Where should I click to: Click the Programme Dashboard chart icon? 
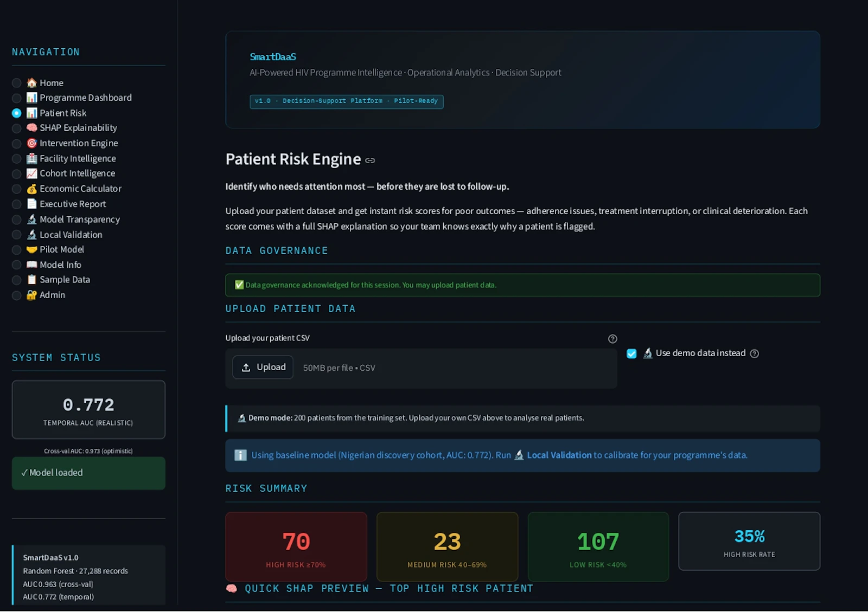(32, 98)
